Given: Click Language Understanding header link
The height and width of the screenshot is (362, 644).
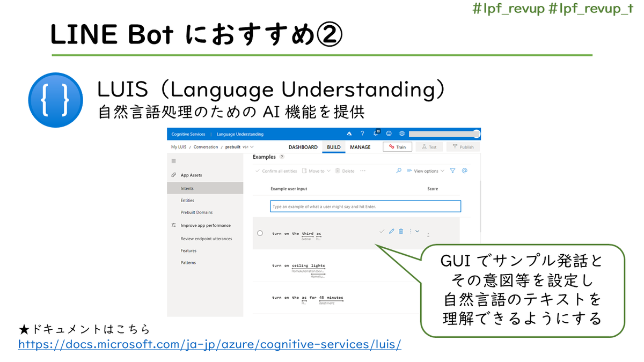Looking at the screenshot, I should (240, 134).
